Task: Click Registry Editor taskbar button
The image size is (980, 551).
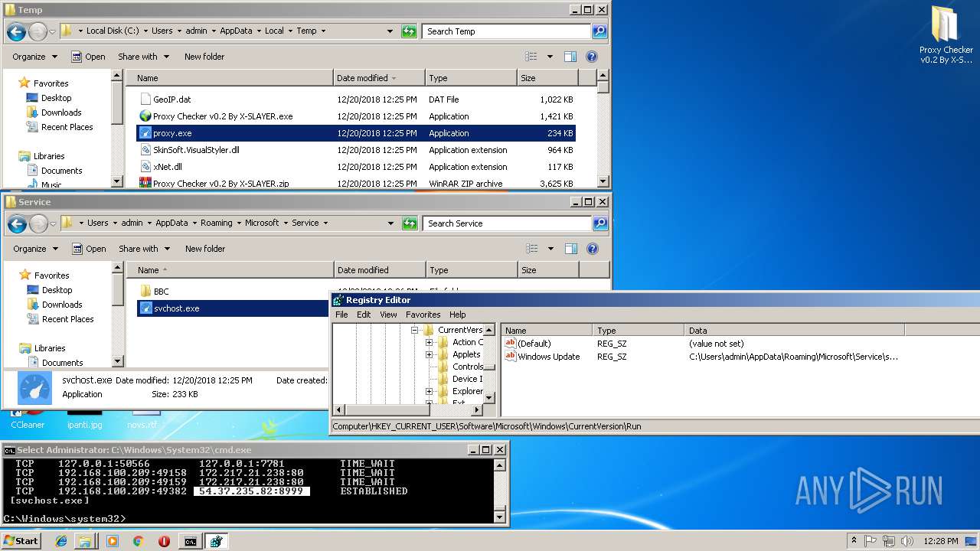Action: 216,541
